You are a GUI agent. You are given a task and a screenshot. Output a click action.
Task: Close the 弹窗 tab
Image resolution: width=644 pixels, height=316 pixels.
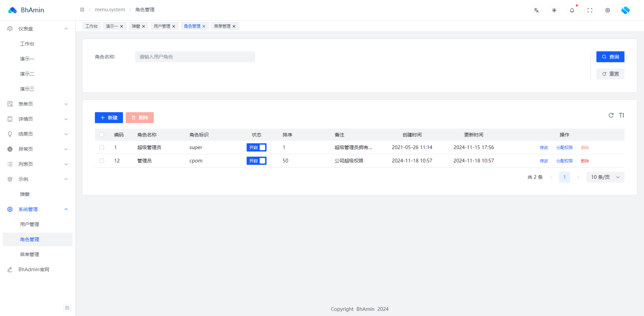(x=143, y=26)
